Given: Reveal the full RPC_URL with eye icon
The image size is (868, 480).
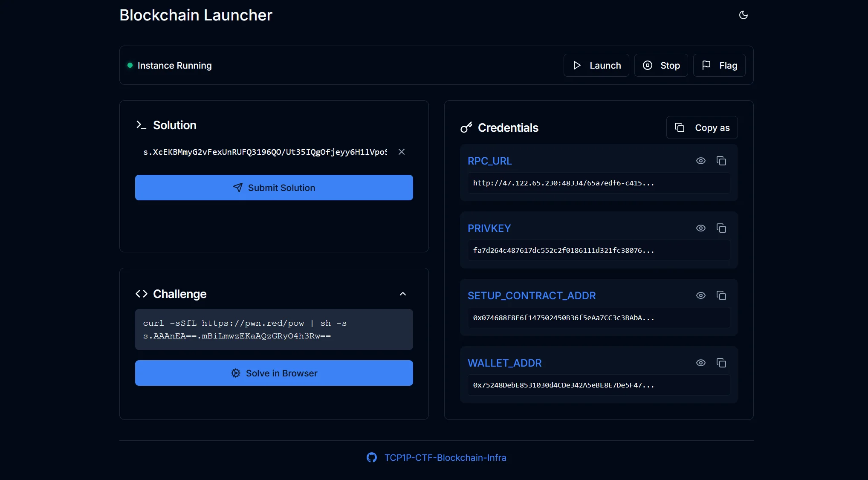Looking at the screenshot, I should pyautogui.click(x=700, y=161).
